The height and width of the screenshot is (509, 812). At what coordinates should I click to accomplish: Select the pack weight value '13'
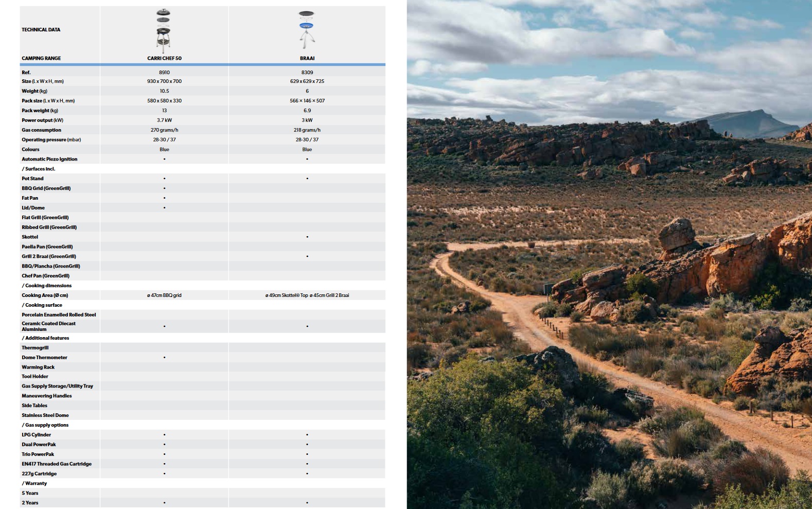[x=164, y=111]
